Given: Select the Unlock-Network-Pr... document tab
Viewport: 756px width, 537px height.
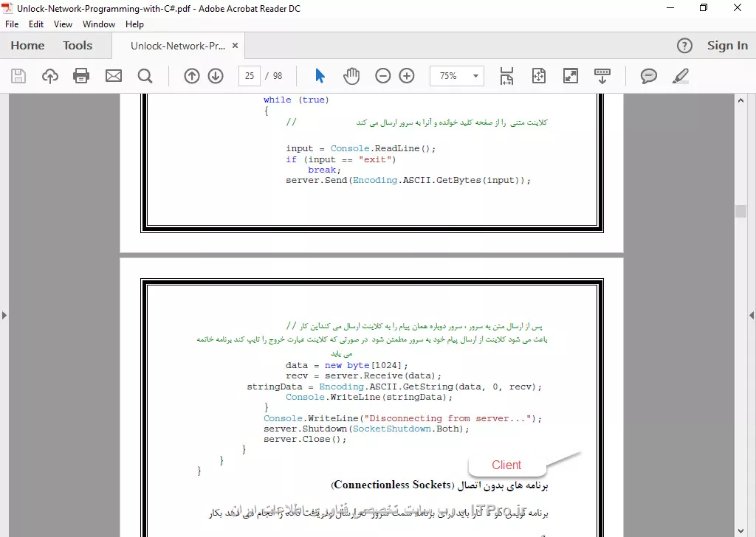Looking at the screenshot, I should coord(178,46).
